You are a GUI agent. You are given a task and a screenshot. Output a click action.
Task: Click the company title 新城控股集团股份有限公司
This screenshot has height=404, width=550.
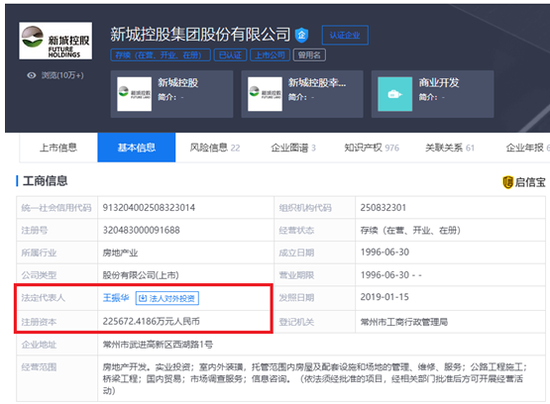coord(200,34)
